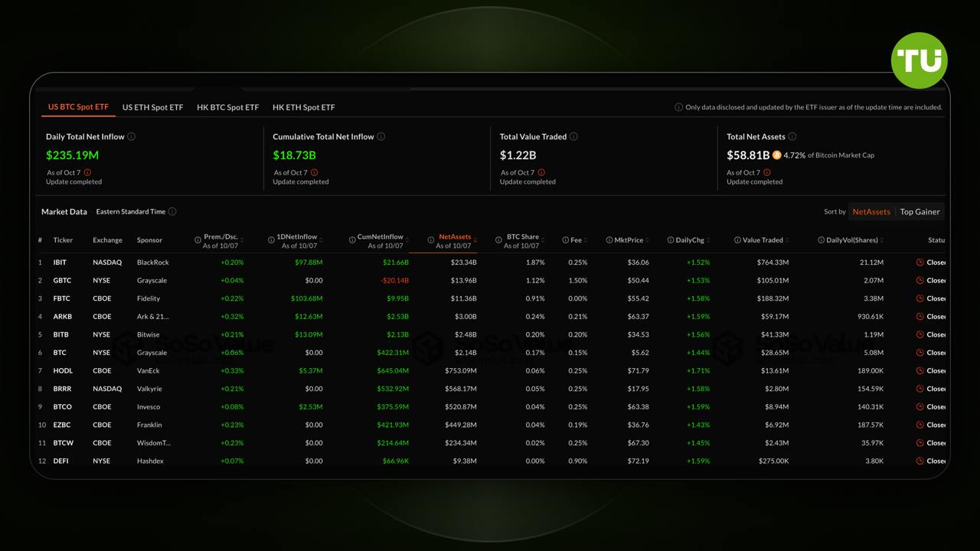Image resolution: width=980 pixels, height=551 pixels.
Task: Click red alert icon under $235.19M
Action: (x=87, y=172)
